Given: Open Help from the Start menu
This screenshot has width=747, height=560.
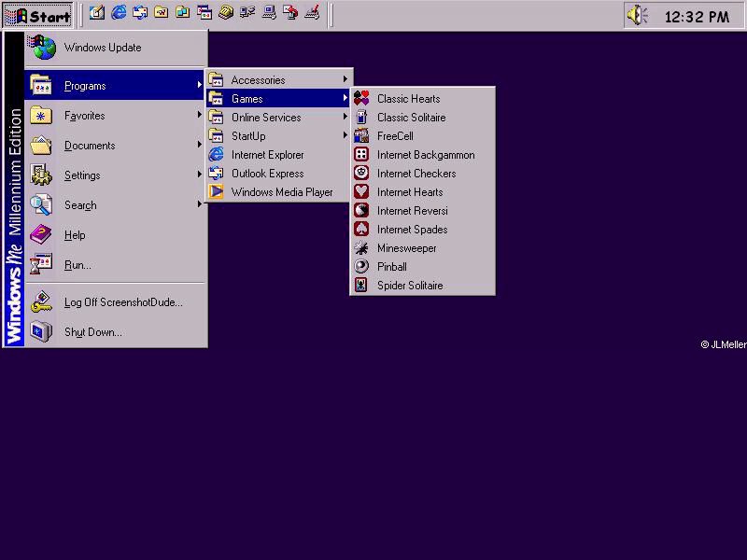Looking at the screenshot, I should point(116,235).
